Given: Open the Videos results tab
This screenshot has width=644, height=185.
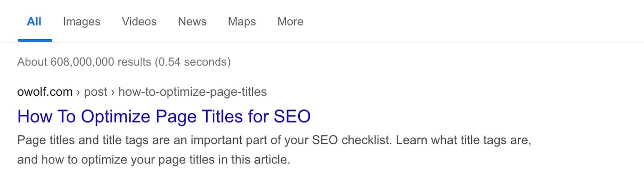Looking at the screenshot, I should click(x=139, y=21).
